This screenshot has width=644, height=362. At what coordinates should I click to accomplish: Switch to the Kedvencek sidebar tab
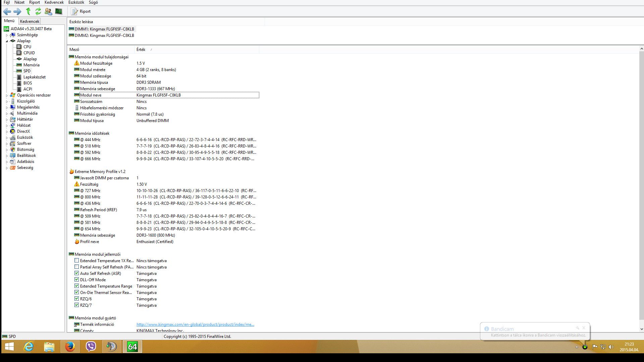[x=30, y=21]
